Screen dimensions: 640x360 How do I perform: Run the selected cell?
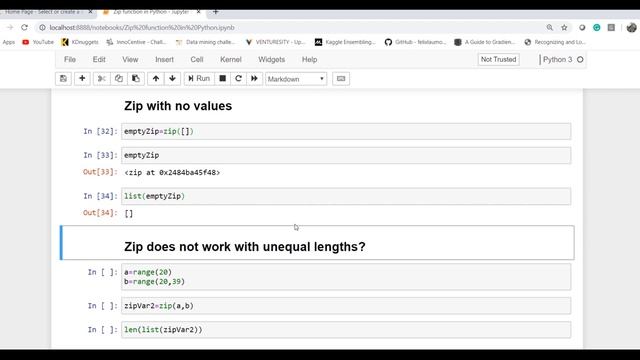pyautogui.click(x=199, y=79)
